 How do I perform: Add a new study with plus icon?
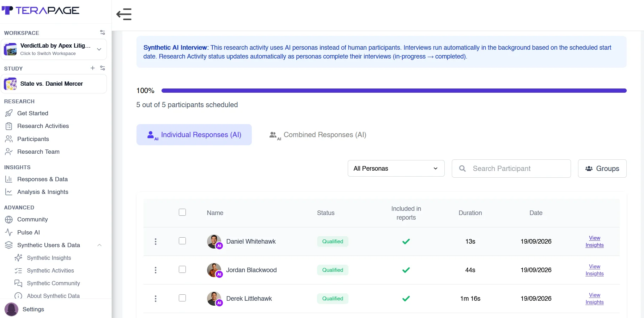pyautogui.click(x=93, y=68)
